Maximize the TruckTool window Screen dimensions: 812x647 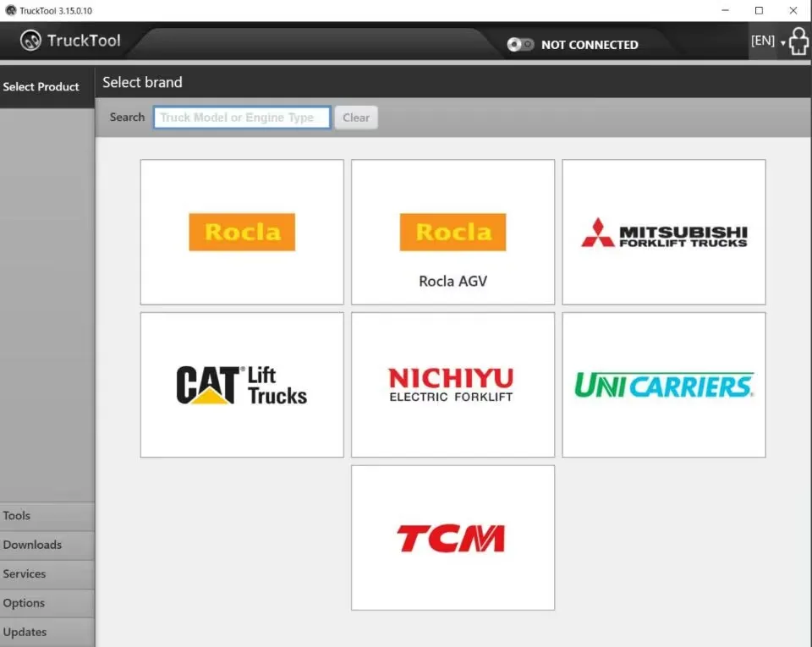(x=760, y=10)
